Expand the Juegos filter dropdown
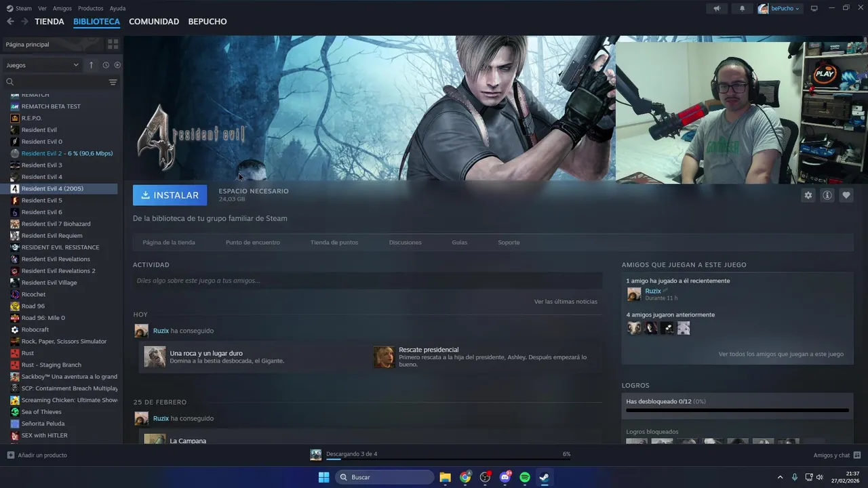Viewport: 868px width, 488px height. tap(43, 65)
